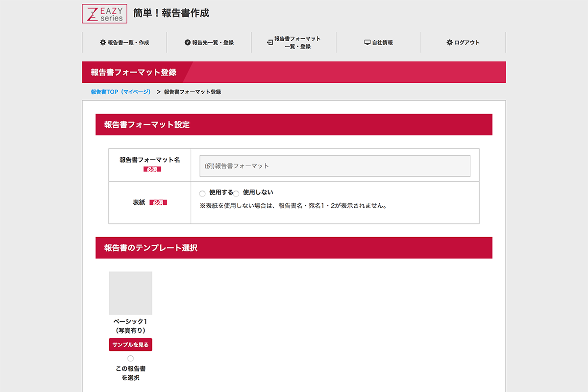This screenshot has height=392, width=588.
Task: Click the ベーシック1(写真有り) template label
Action: click(x=130, y=326)
